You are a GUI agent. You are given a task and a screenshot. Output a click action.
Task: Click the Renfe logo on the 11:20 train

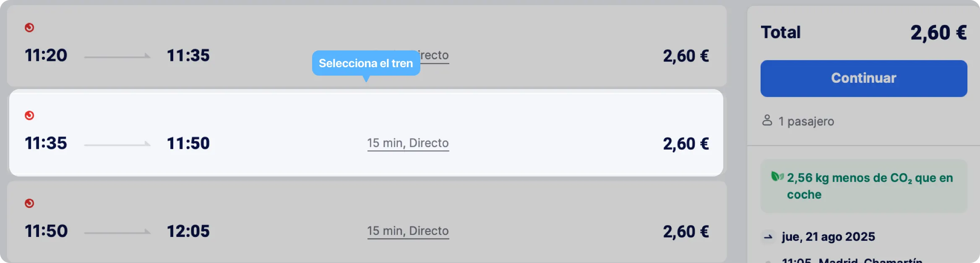(29, 28)
